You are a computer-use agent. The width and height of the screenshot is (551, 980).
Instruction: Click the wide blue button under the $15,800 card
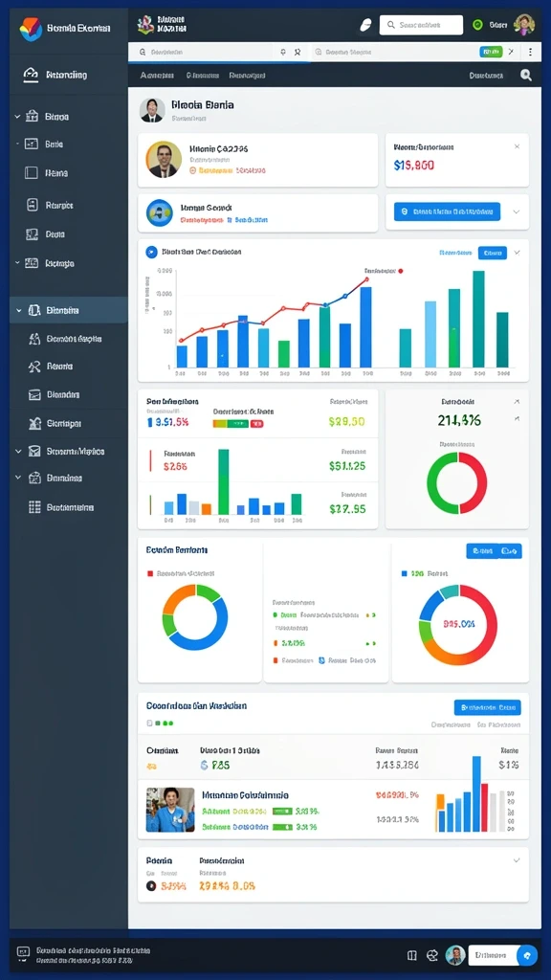pyautogui.click(x=448, y=212)
